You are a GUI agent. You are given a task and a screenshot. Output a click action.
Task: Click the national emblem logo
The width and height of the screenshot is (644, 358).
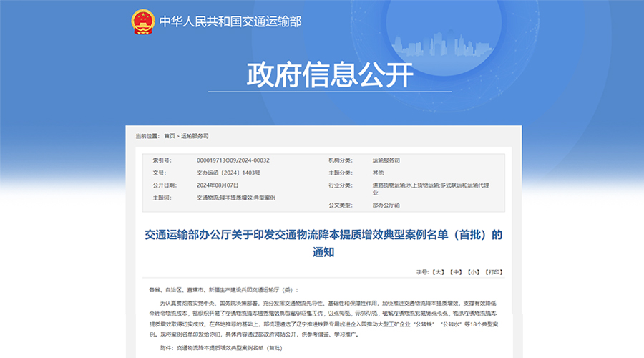143,21
